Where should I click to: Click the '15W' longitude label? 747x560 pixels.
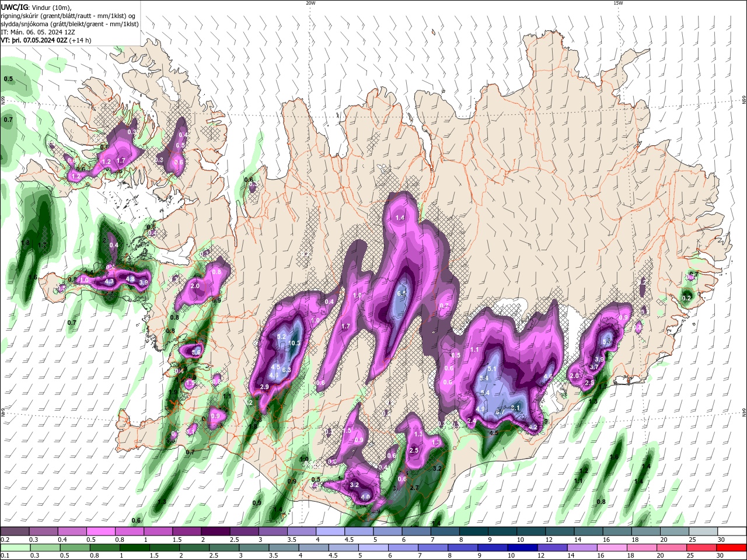617,3
